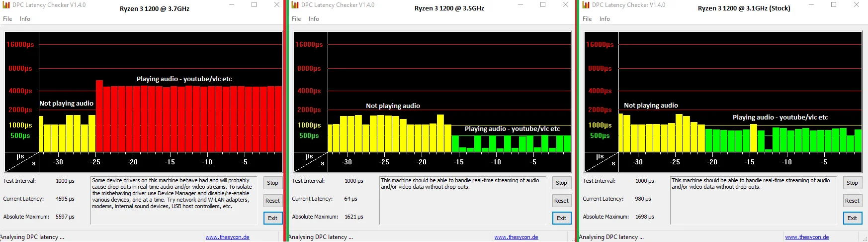Open File menu in 3.1GHz Stock window
The image size is (868, 242).
click(587, 19)
